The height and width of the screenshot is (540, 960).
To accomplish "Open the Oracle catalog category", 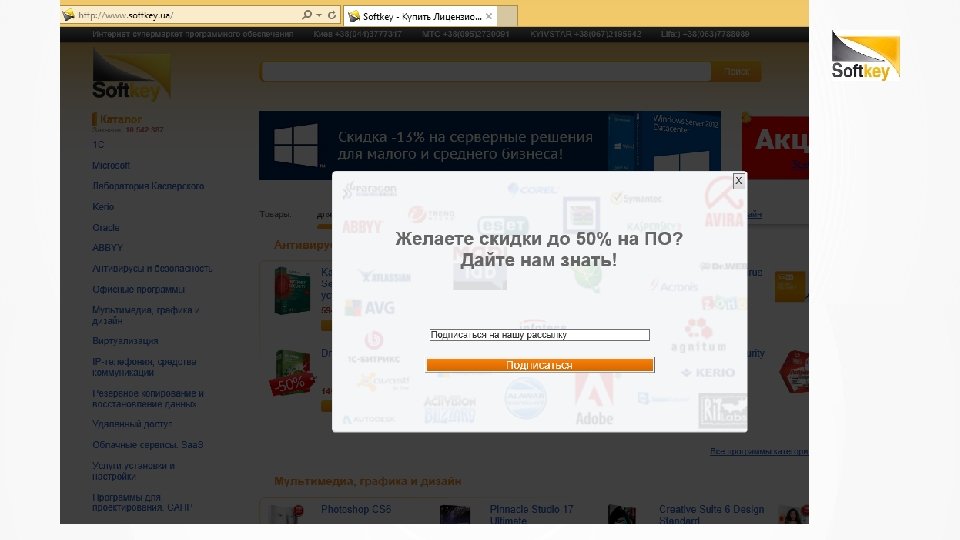I will coord(105,228).
